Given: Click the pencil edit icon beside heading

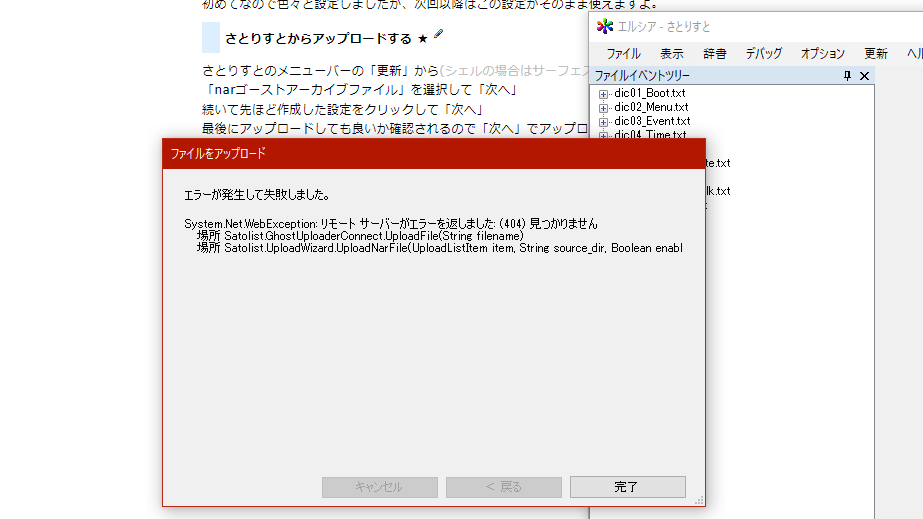Looking at the screenshot, I should click(439, 34).
